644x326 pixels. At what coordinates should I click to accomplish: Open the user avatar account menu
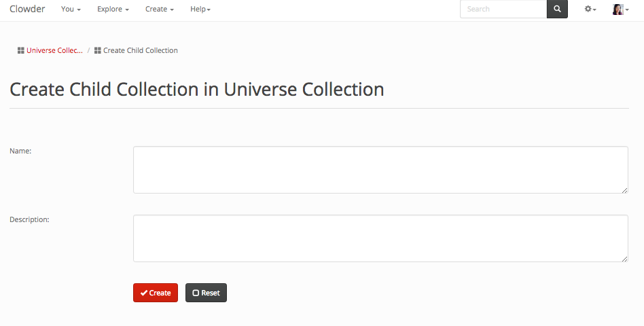621,10
